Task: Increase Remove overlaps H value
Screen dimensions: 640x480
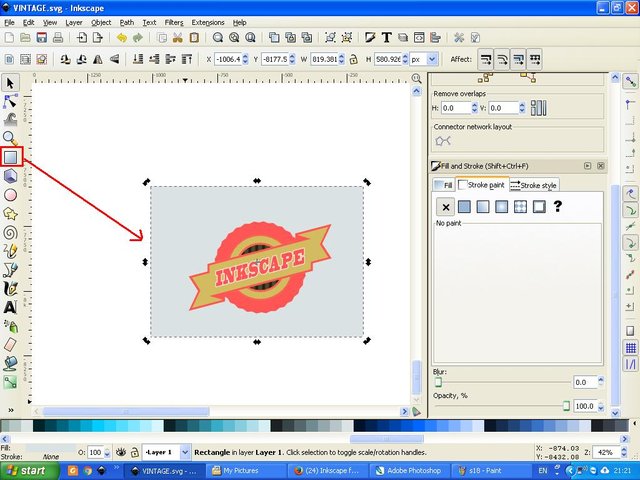Action: (474, 105)
